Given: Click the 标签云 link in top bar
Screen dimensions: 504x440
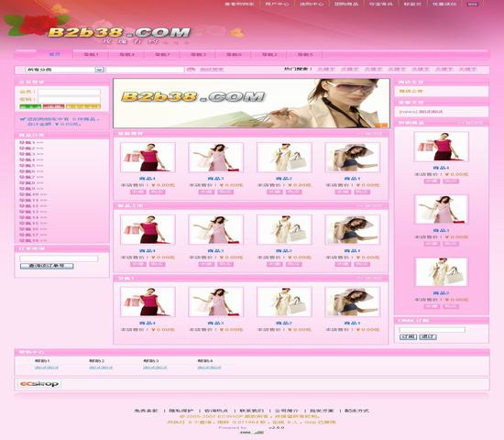Looking at the screenshot, I should click(x=412, y=5).
